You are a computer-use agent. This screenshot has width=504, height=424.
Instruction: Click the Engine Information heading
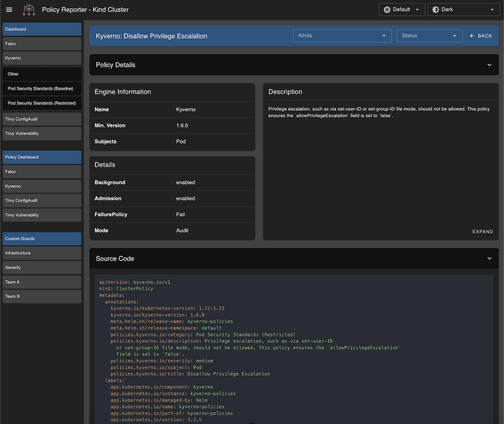click(x=123, y=92)
